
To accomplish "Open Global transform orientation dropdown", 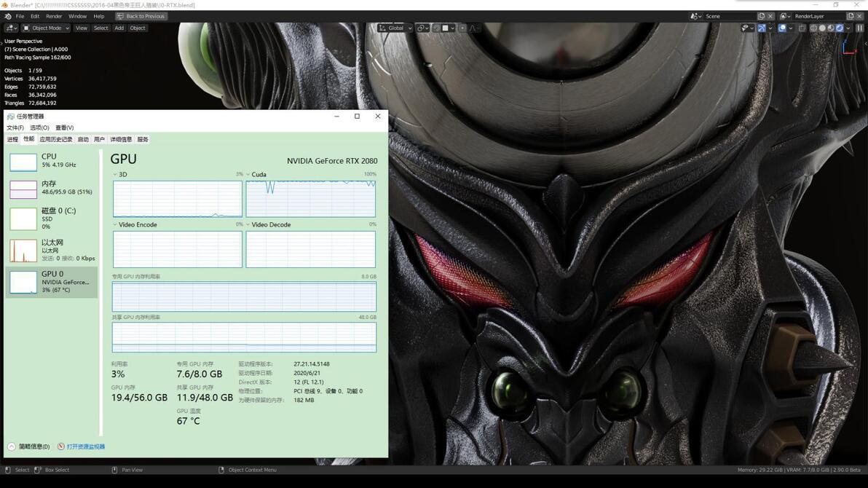I will pyautogui.click(x=395, y=28).
